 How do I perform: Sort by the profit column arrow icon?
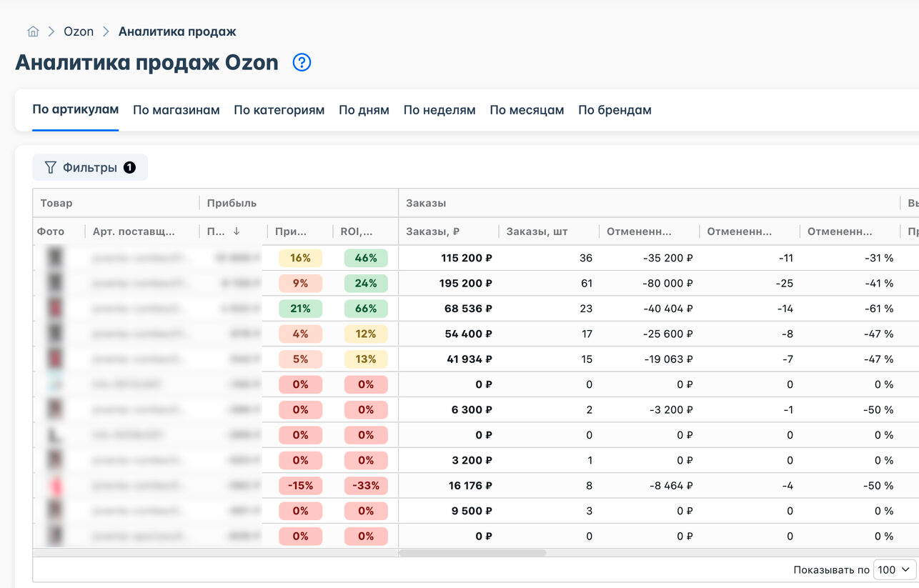[x=237, y=231]
